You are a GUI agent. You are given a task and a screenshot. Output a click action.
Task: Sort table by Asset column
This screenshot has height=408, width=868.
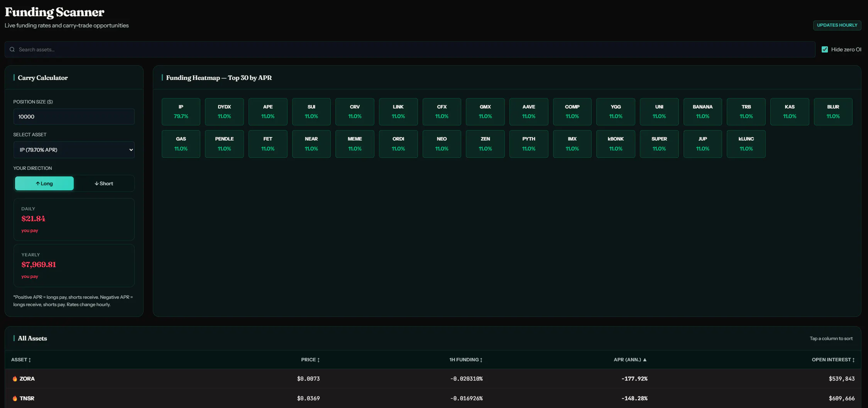(x=21, y=360)
